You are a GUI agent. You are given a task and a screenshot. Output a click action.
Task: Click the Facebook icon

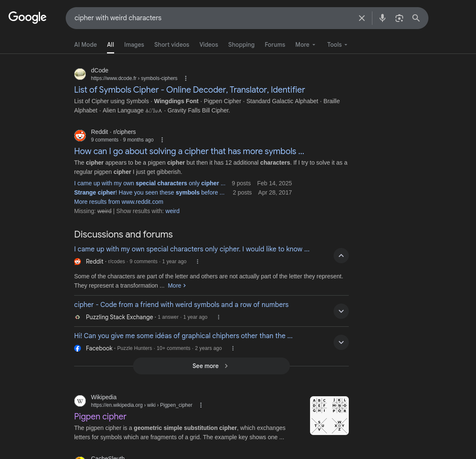[78, 348]
